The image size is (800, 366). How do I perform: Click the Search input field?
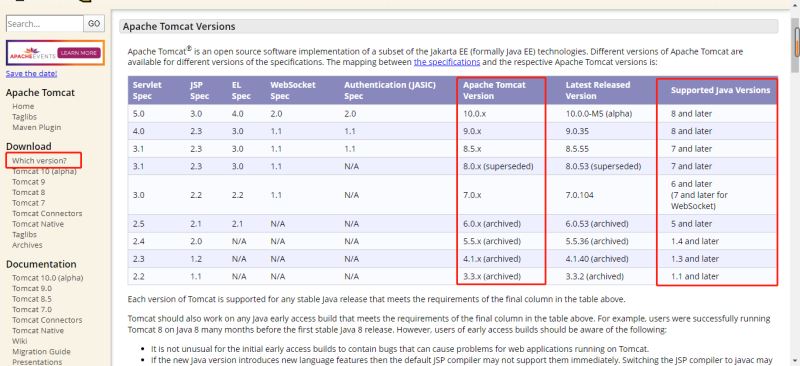(44, 23)
